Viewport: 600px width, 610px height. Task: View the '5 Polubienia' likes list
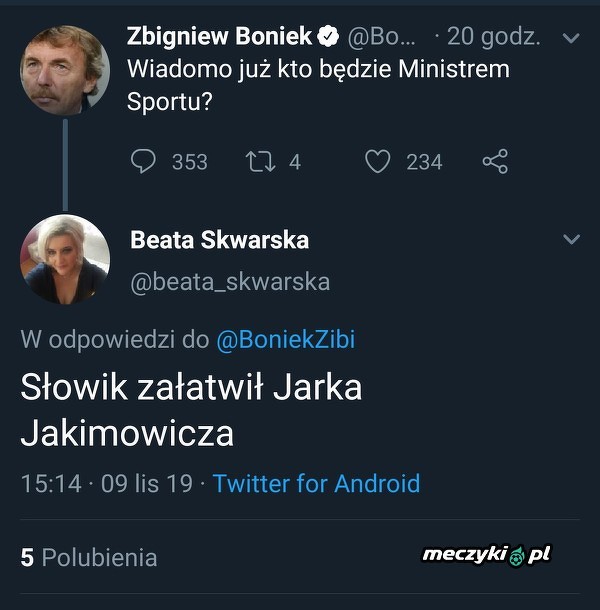pos(89,557)
